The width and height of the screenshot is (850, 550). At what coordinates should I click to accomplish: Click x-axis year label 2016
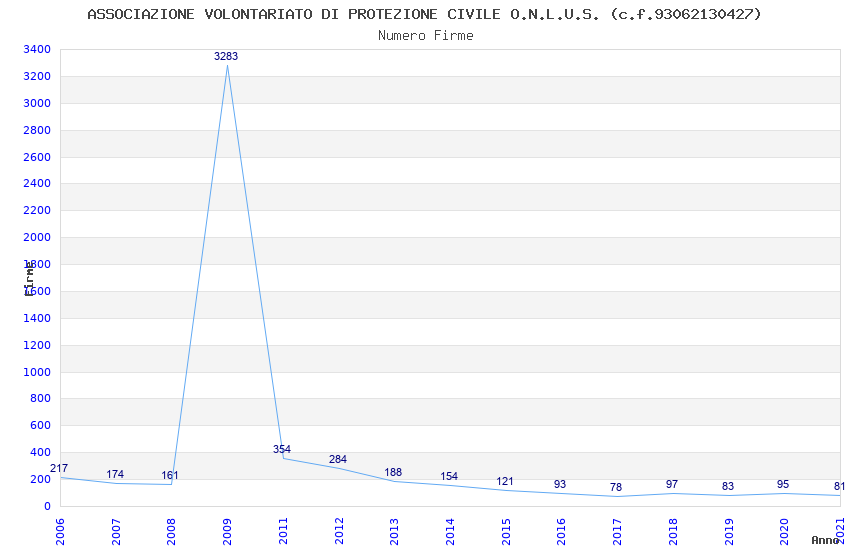click(x=562, y=532)
